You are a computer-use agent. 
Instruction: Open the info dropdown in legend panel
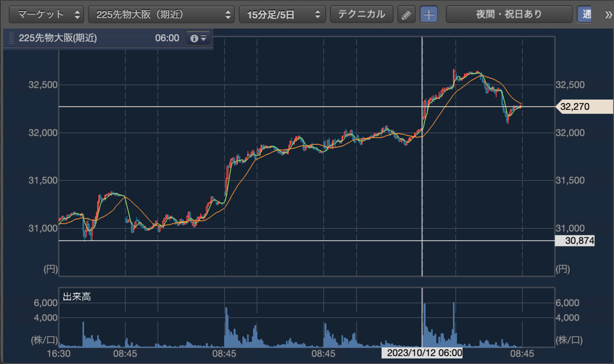point(199,38)
